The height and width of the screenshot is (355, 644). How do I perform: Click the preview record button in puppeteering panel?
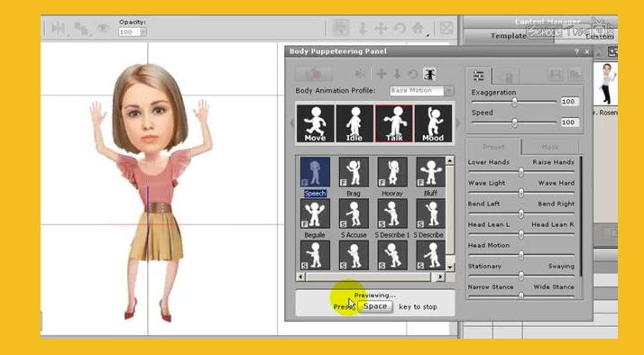(x=313, y=74)
